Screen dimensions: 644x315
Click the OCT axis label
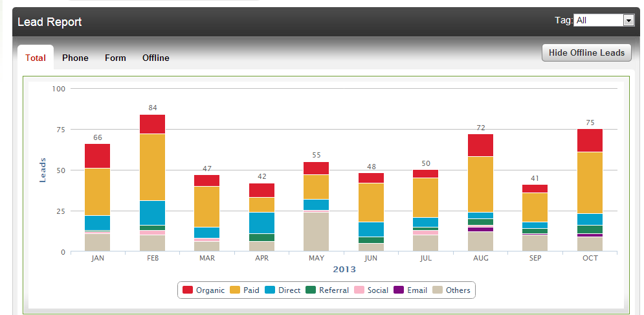[x=590, y=258]
